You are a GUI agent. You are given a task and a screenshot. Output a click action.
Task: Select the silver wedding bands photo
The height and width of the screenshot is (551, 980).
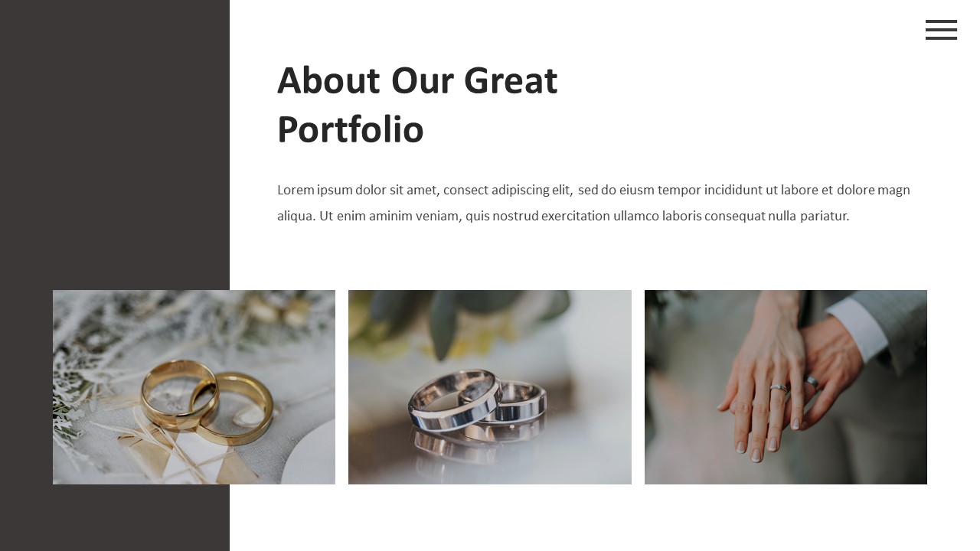(490, 387)
